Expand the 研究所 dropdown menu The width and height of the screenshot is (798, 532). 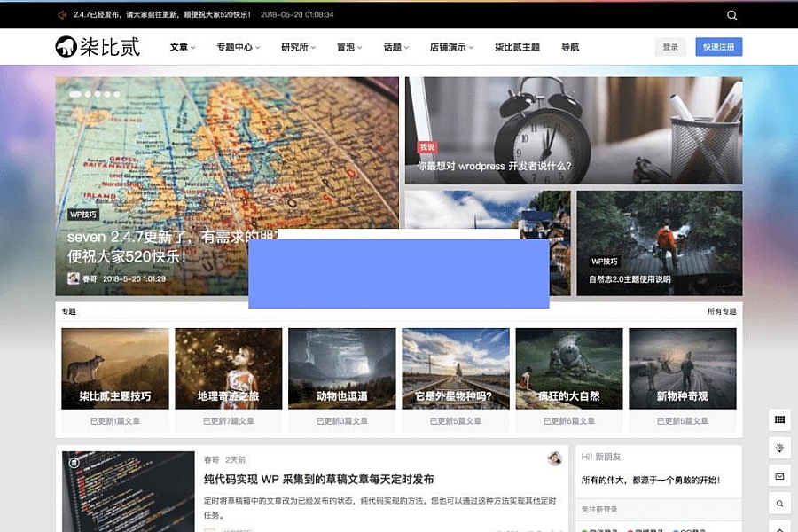point(298,47)
